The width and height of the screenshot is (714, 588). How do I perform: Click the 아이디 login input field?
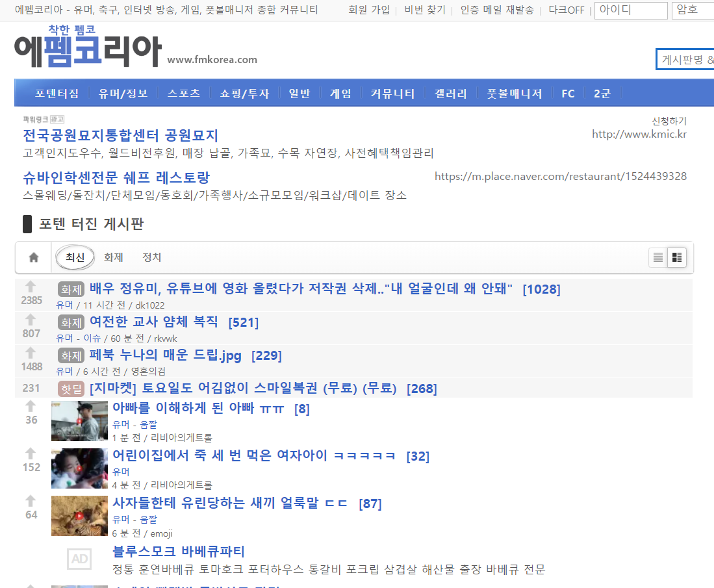(x=630, y=10)
